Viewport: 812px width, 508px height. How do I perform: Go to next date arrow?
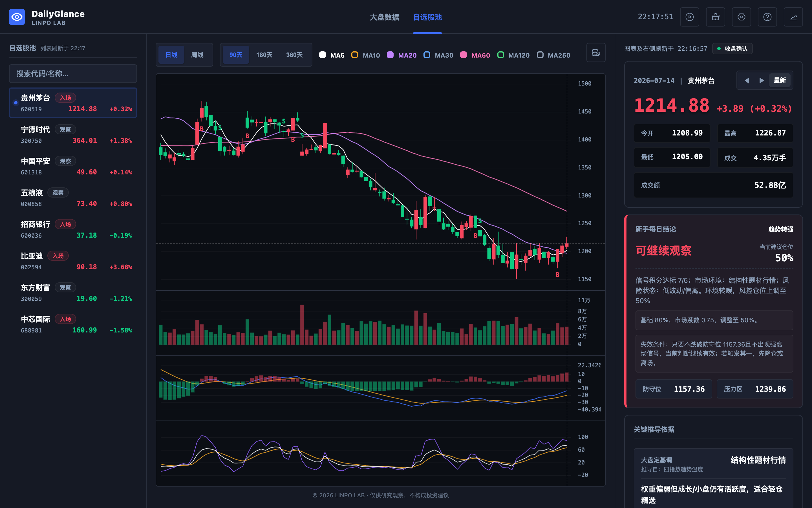coord(762,80)
